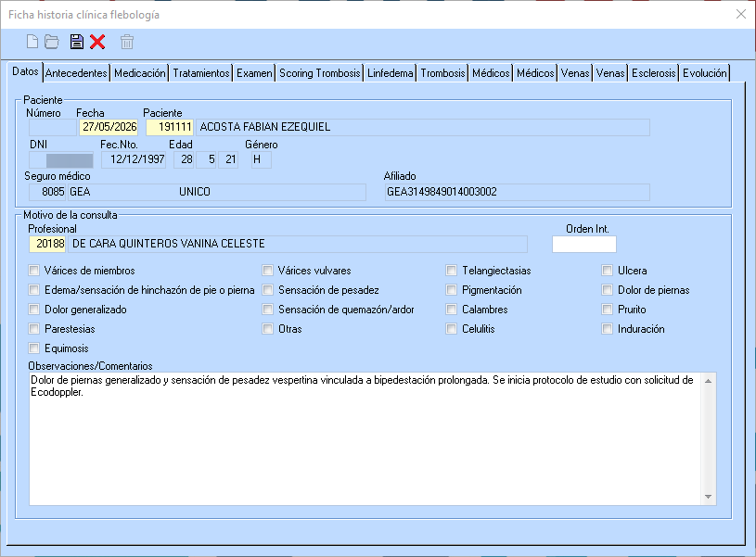Enable the Pigmentación checkbox
Screen dimensions: 756x557
click(x=452, y=290)
